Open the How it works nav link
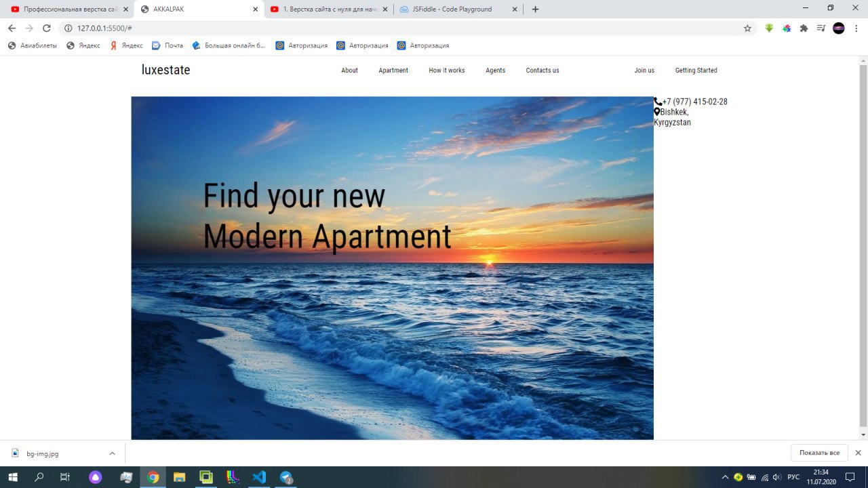868x488 pixels. point(447,70)
